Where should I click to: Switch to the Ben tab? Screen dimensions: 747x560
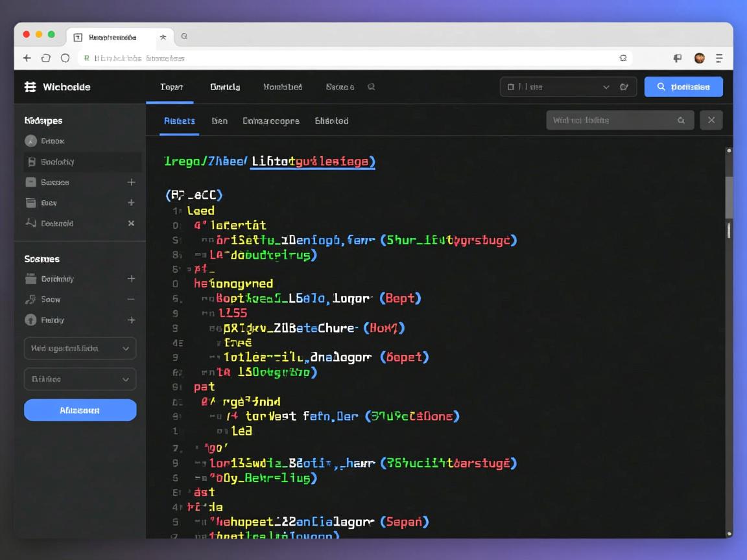[220, 121]
